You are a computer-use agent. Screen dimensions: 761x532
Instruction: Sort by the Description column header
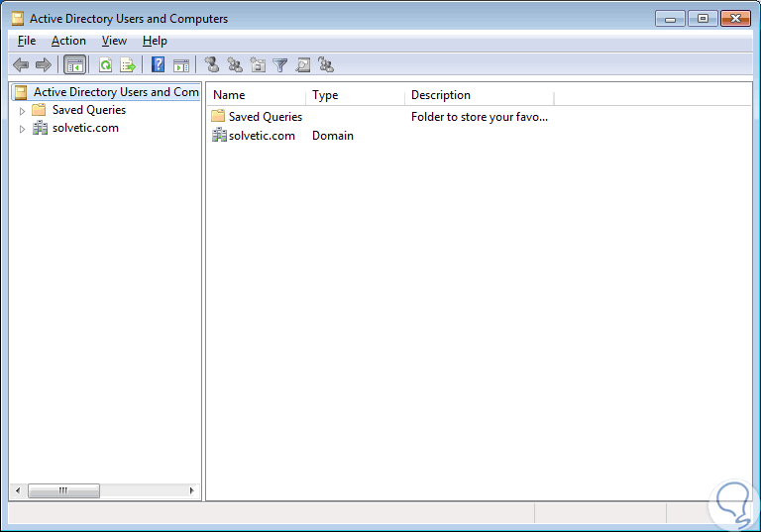(x=479, y=95)
